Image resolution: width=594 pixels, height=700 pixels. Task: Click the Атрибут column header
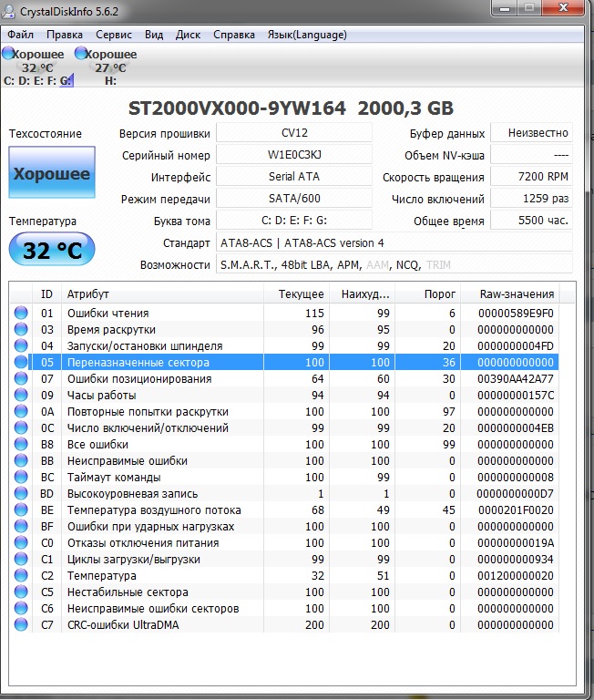162,294
